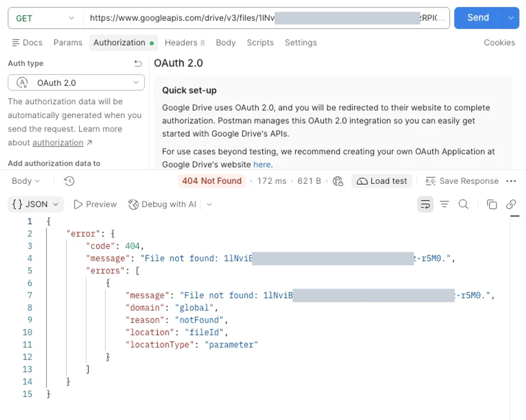Open the request Body tab

tap(226, 43)
